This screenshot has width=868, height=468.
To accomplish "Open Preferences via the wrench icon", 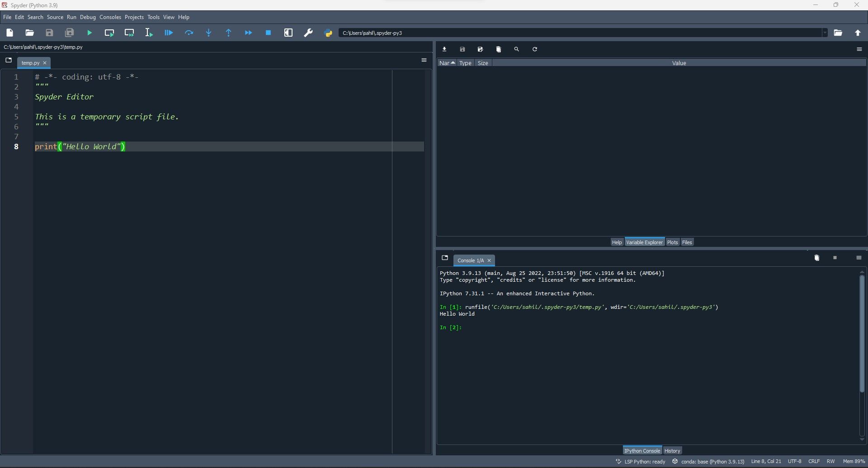I will coord(308,33).
